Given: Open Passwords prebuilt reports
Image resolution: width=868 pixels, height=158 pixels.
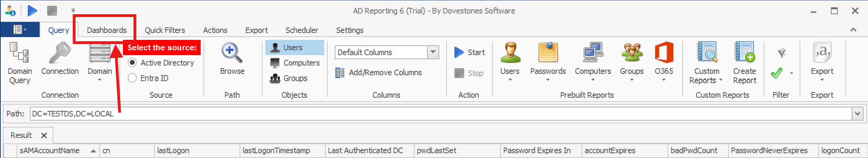Looking at the screenshot, I should (548, 53).
